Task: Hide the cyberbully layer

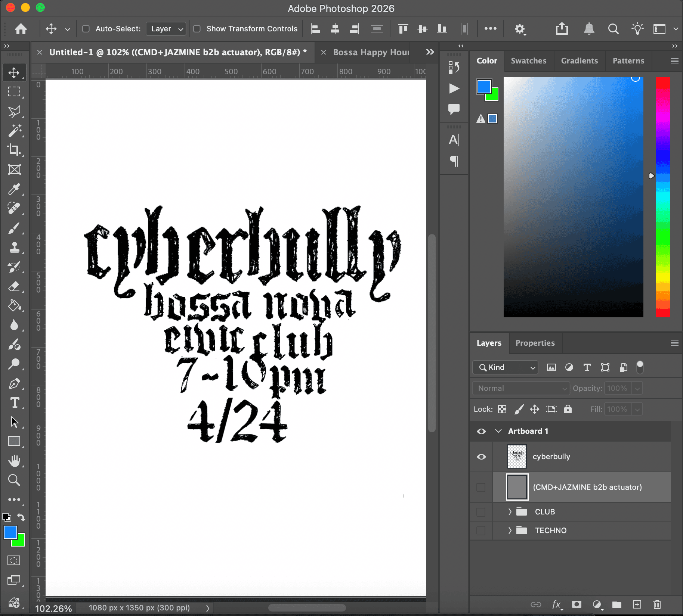Action: (x=481, y=457)
